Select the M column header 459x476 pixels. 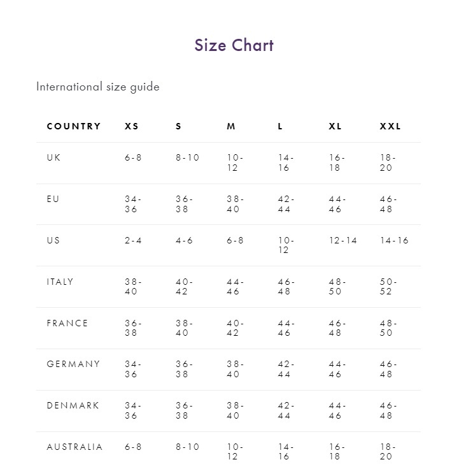point(231,126)
